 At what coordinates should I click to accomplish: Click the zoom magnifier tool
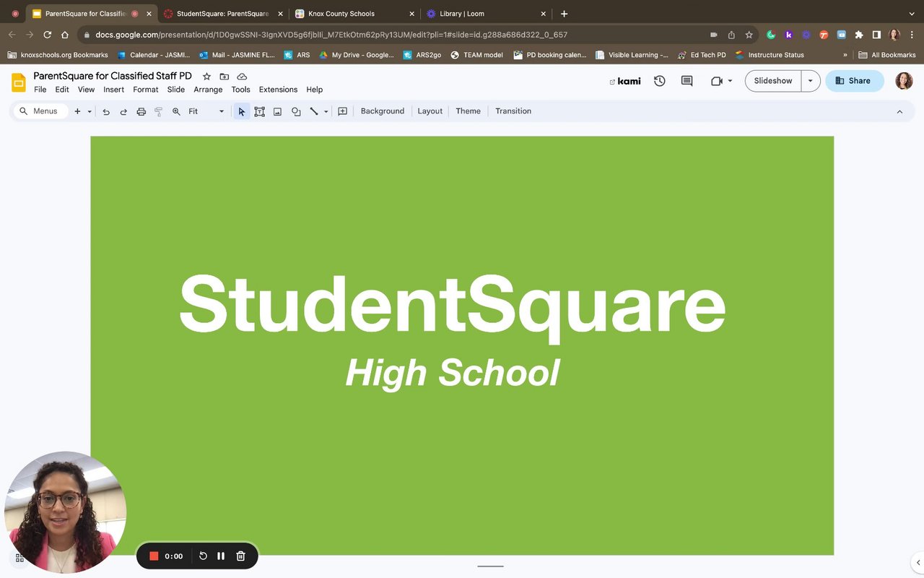coord(176,111)
